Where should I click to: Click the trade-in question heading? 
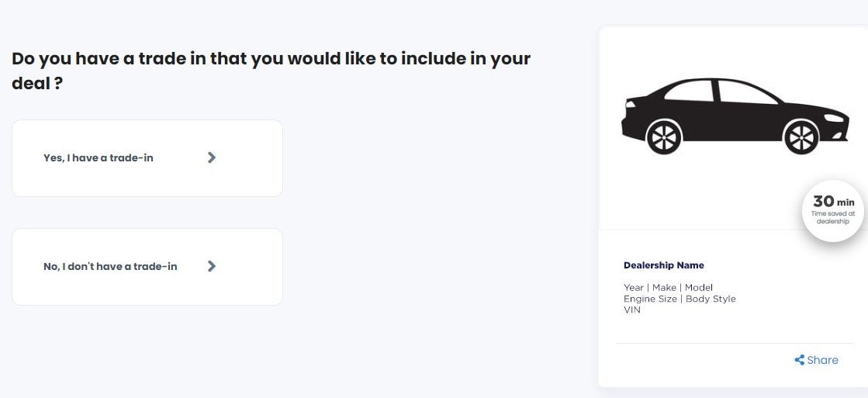(x=271, y=71)
